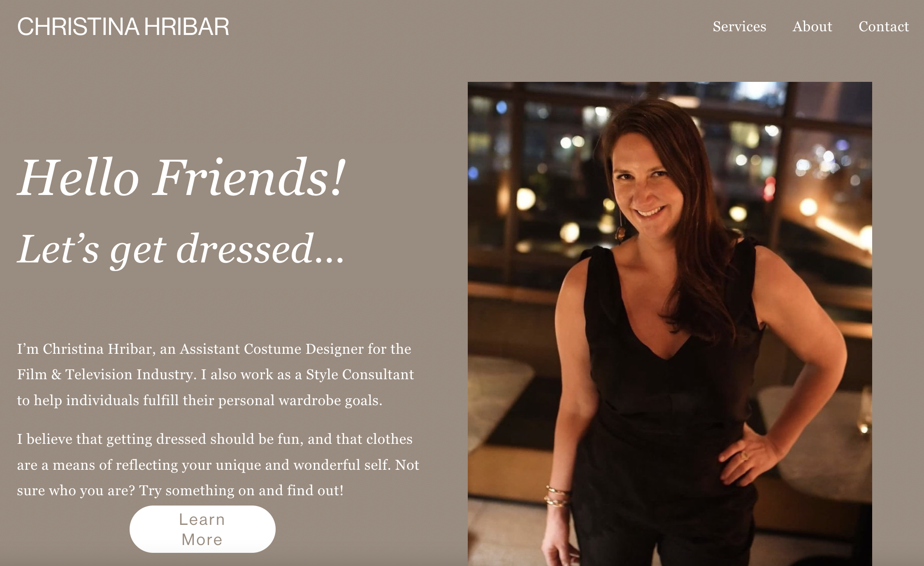Click the Hello Friends! heading

pyautogui.click(x=181, y=178)
